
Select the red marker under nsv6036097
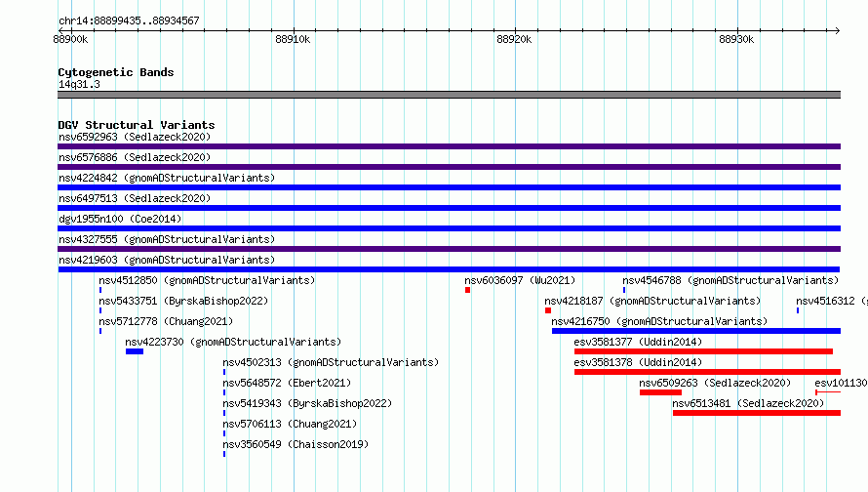click(468, 290)
